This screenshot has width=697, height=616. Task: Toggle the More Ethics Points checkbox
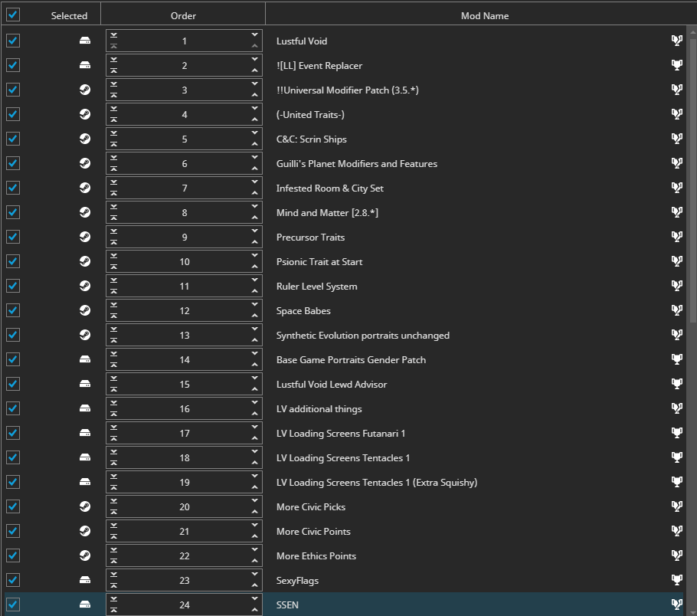[x=13, y=555]
